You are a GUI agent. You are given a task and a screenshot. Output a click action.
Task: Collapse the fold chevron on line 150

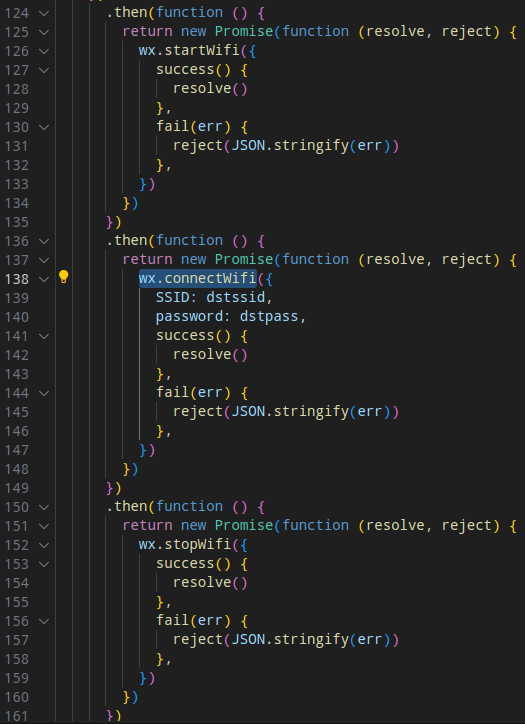44,507
